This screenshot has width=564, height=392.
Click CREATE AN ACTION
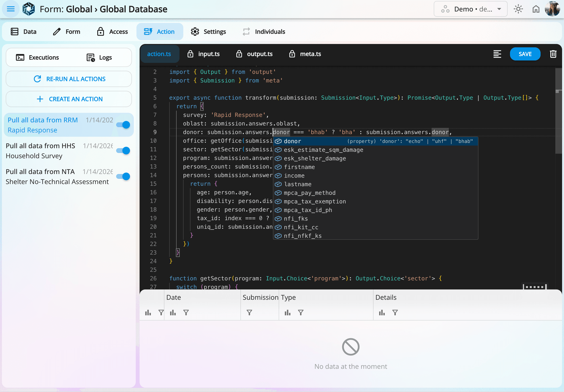point(69,99)
